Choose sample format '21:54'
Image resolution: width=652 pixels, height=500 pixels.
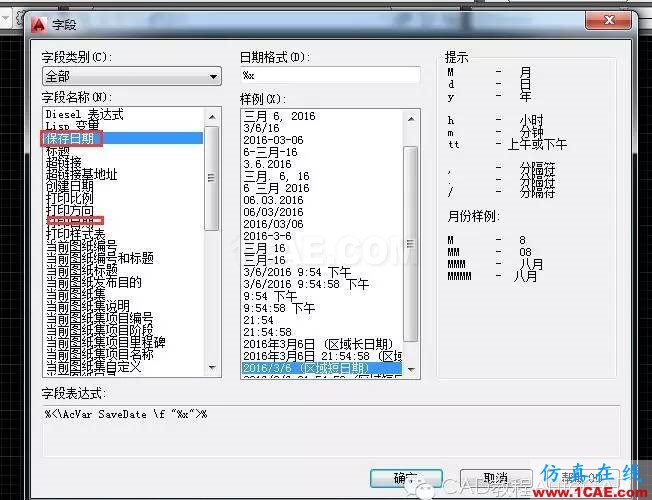point(258,320)
